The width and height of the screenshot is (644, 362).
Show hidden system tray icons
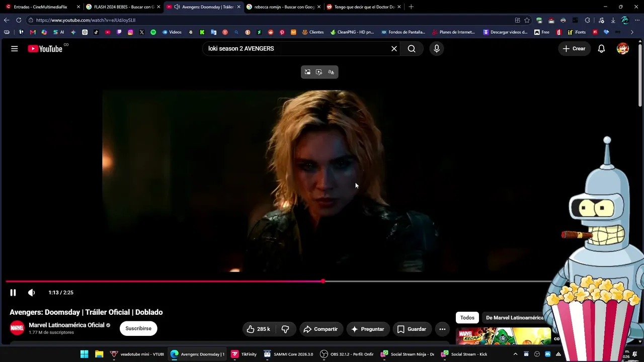pos(515,354)
